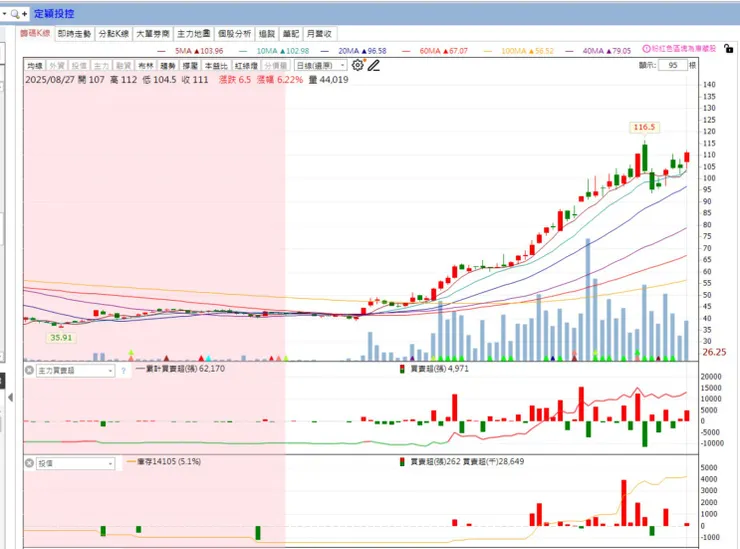740x549 pixels.
Task: Toggle the 投信 overlay button in chart toolbar
Action: tap(79, 66)
